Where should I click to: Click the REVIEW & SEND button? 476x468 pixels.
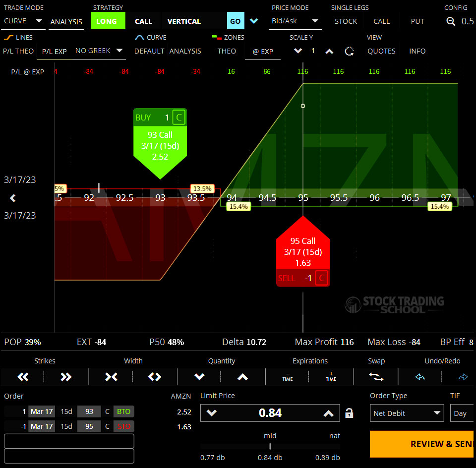(421, 444)
